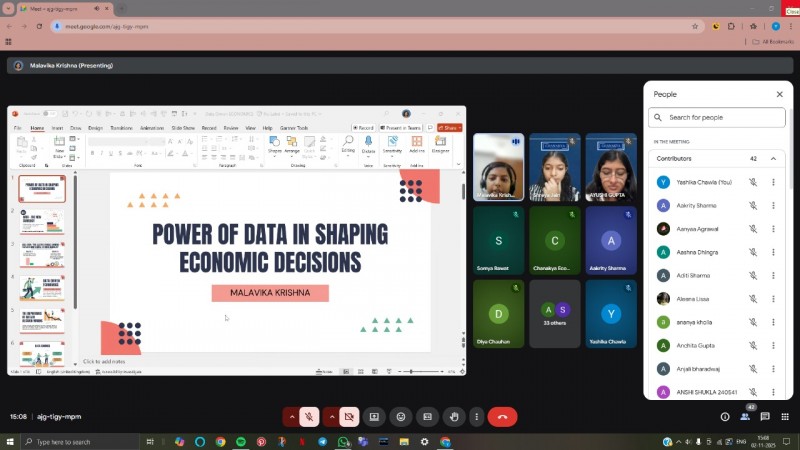This screenshot has height=450, width=800.
Task: Expand video settings arrow beside camera
Action: click(x=331, y=416)
